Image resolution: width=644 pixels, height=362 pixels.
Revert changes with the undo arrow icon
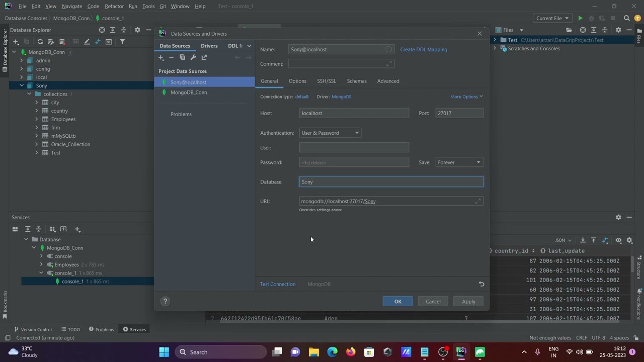481,284
